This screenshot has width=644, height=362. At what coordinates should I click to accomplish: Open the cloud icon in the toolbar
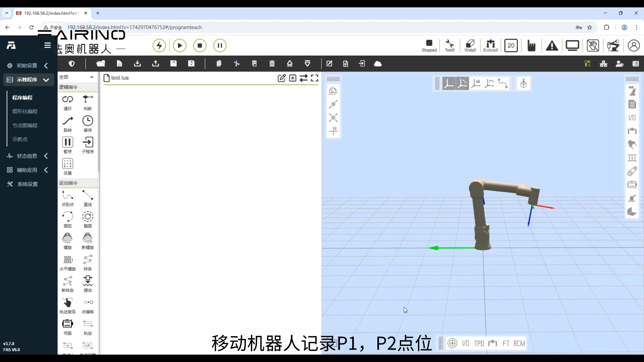click(x=378, y=64)
